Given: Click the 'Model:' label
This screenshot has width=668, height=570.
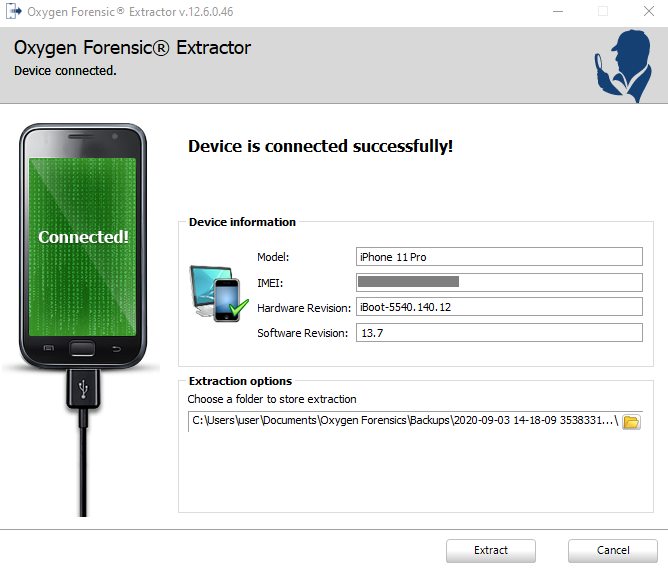Looking at the screenshot, I should pyautogui.click(x=273, y=257).
